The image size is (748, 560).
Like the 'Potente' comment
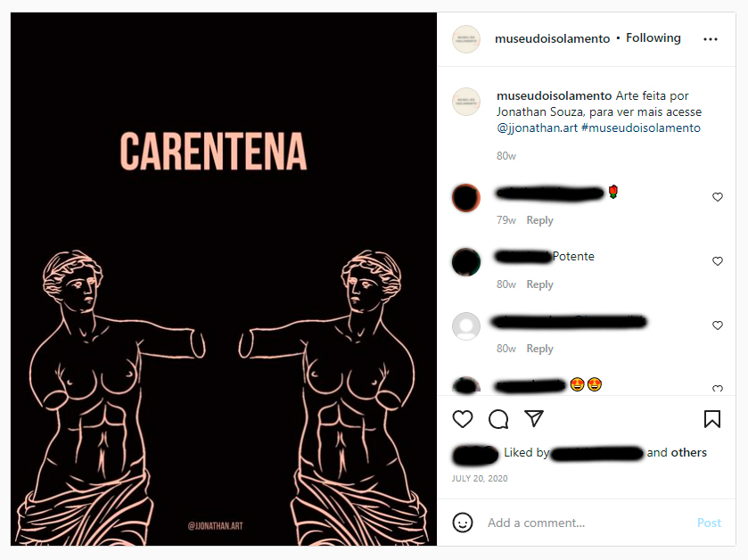click(718, 261)
